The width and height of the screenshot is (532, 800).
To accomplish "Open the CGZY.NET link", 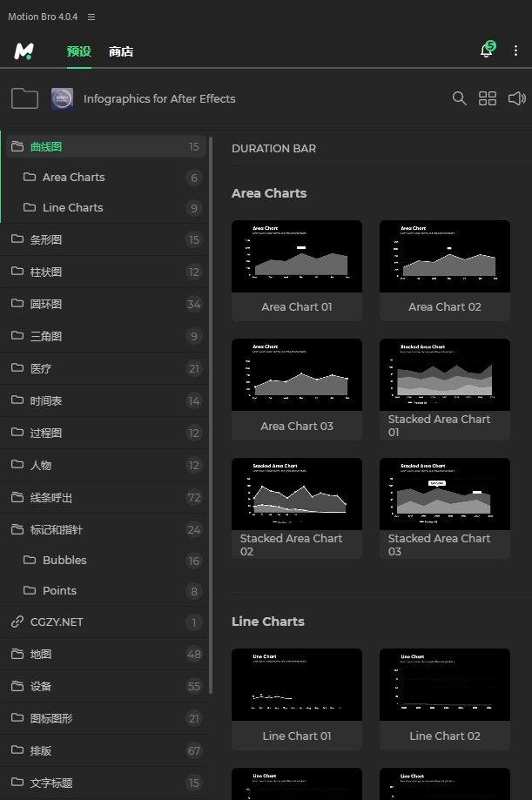I will (104, 622).
